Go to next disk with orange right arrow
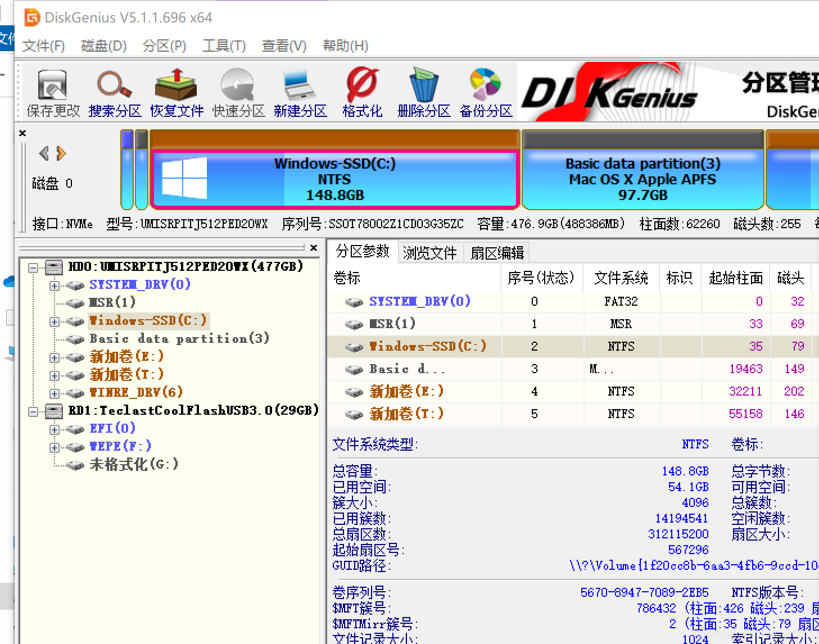 pyautogui.click(x=61, y=153)
